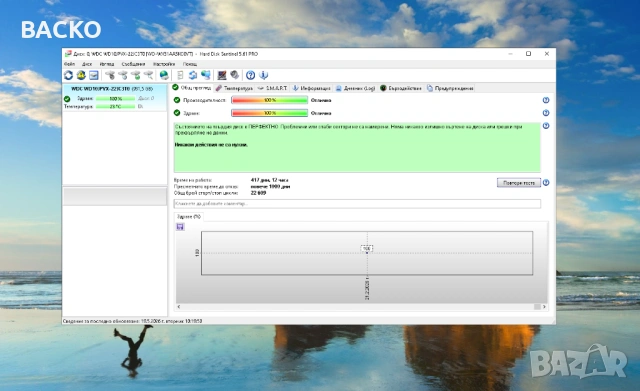Switch to the Предупреждения tab
Image resolution: width=640 pixels, height=391 pixels.
point(450,88)
